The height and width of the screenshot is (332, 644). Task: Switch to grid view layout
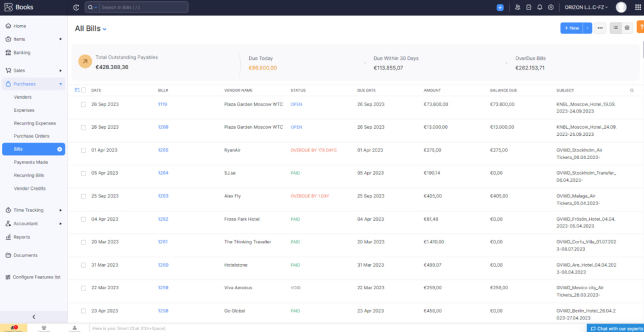[627, 28]
